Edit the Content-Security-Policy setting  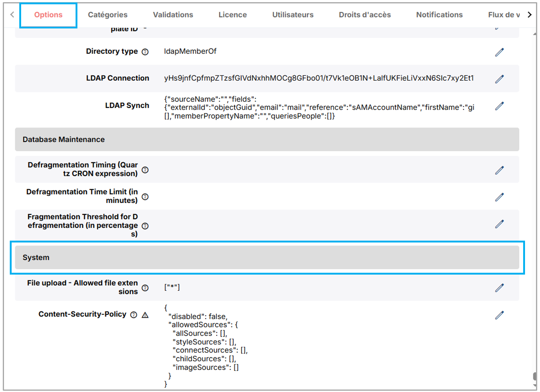click(499, 315)
